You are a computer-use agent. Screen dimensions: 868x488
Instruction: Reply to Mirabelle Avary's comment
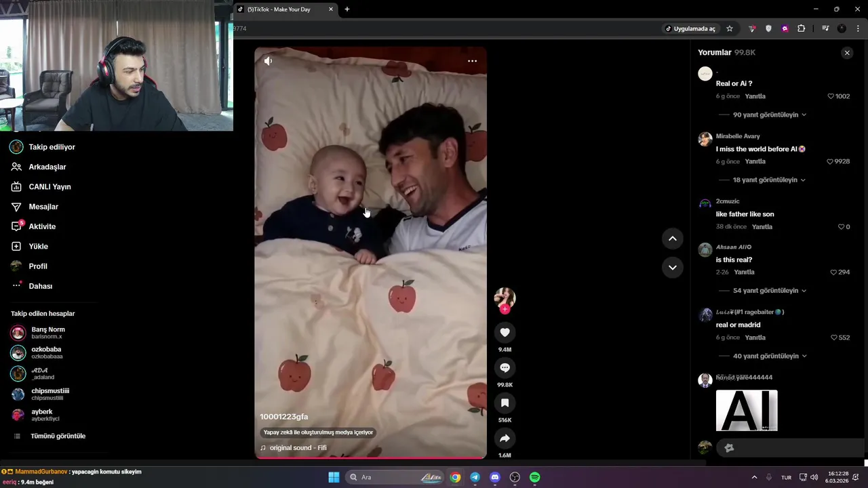755,161
